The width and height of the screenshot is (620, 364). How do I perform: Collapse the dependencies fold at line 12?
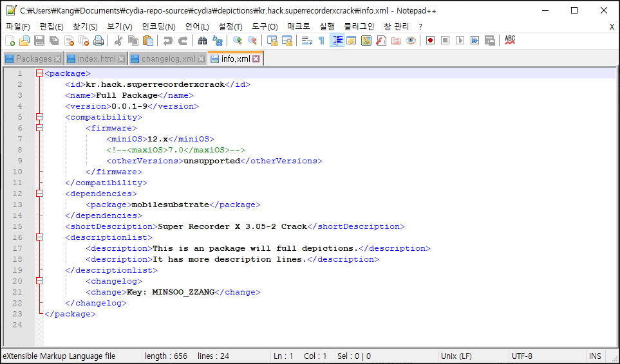[39, 194]
